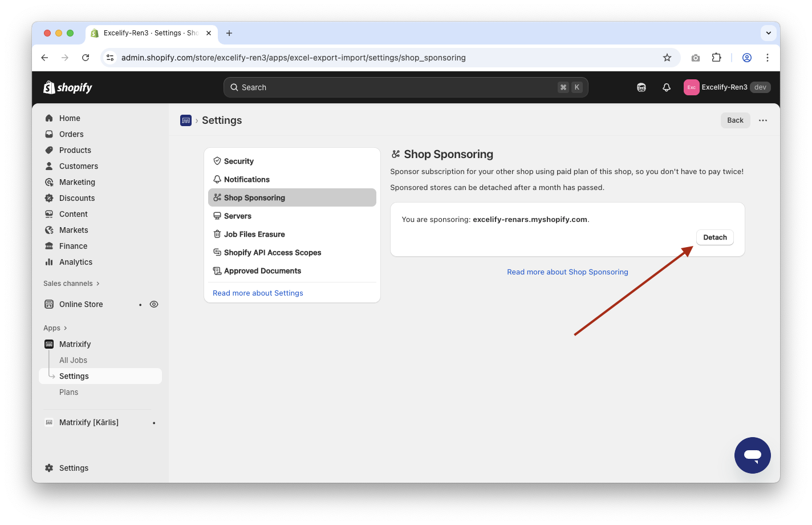Click the Matrixify app icon beside Settings heading
The width and height of the screenshot is (812, 525).
point(186,120)
